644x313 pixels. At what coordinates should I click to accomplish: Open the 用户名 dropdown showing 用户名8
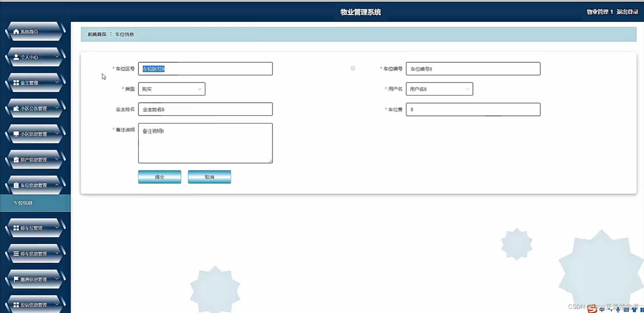pyautogui.click(x=439, y=89)
